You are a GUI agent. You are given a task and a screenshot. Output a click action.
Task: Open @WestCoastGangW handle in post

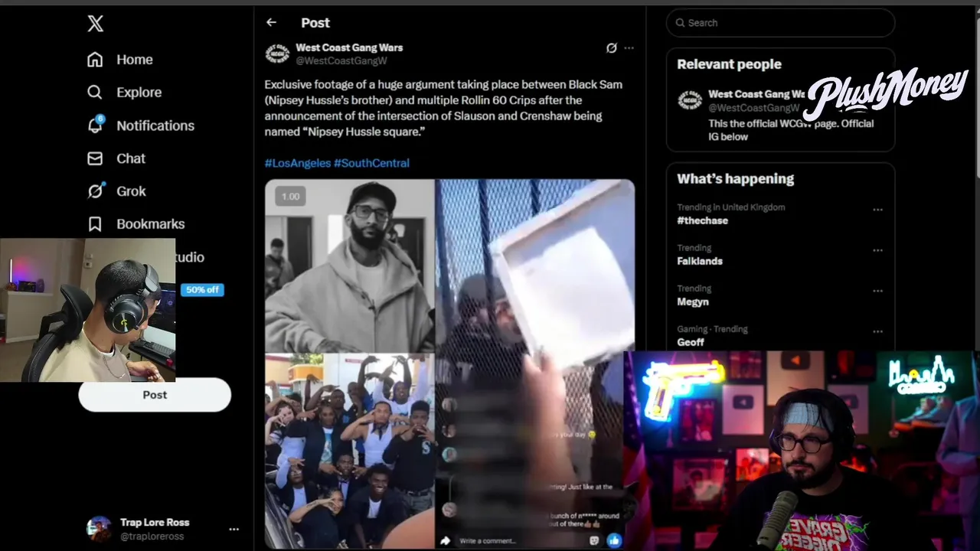tap(341, 60)
